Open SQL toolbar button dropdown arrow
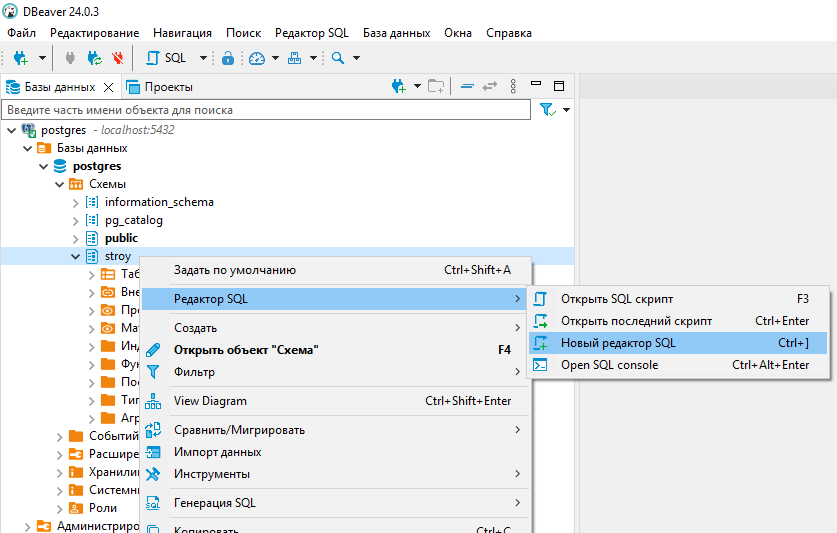The width and height of the screenshot is (837, 533). point(203,58)
